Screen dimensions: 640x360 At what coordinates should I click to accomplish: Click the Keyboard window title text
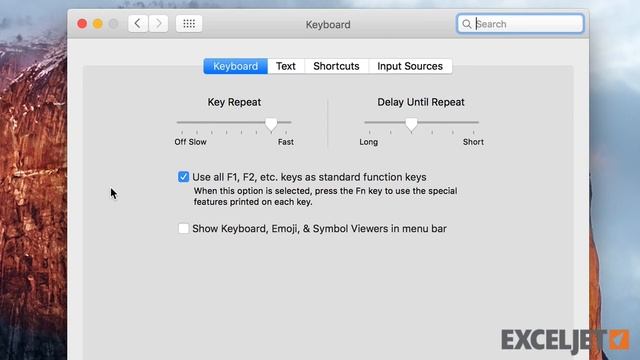click(x=328, y=24)
